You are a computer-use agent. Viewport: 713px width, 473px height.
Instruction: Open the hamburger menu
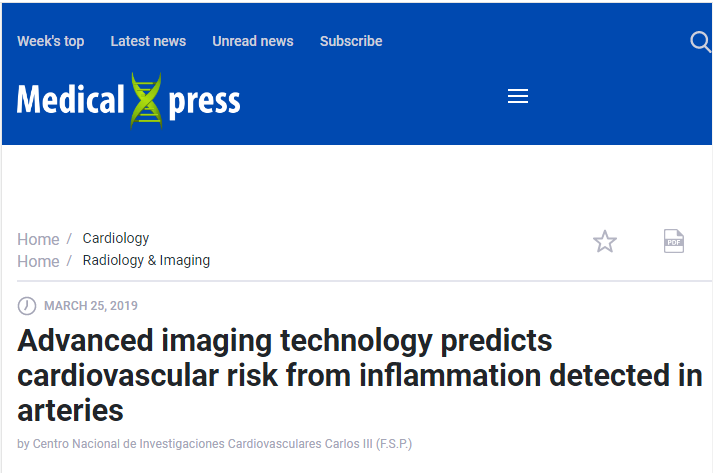[x=517, y=96]
